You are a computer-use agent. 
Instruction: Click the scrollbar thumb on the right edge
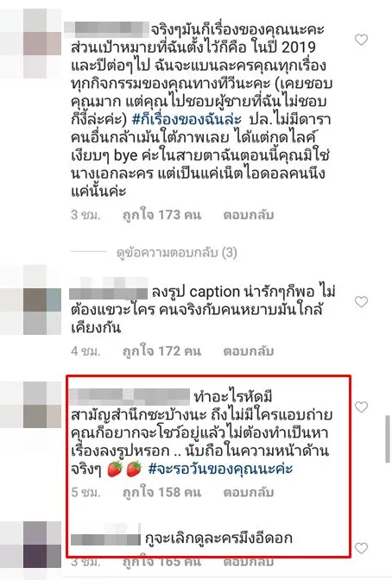tap(388, 439)
